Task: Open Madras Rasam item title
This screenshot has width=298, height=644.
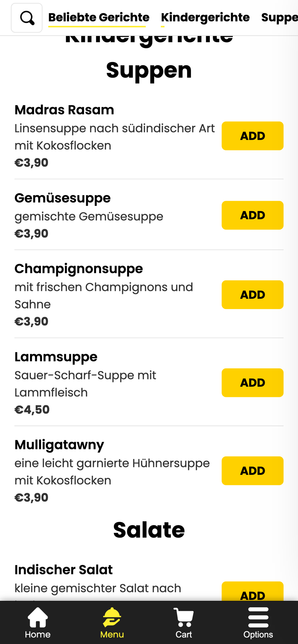Action: pyautogui.click(x=64, y=110)
